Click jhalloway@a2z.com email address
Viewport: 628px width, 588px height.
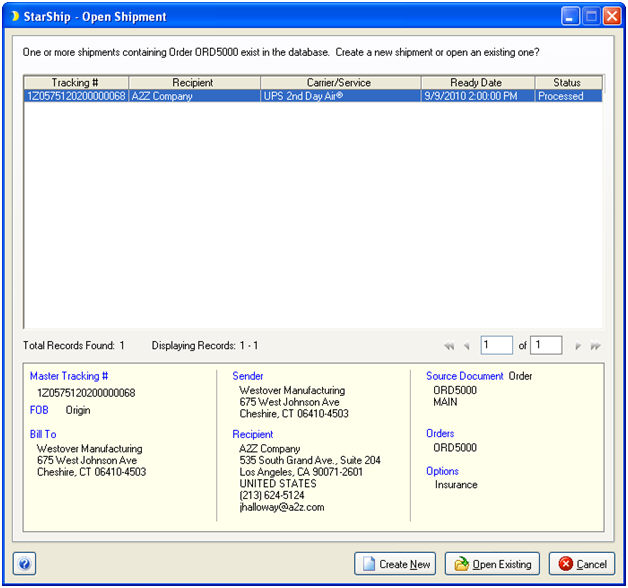[282, 507]
